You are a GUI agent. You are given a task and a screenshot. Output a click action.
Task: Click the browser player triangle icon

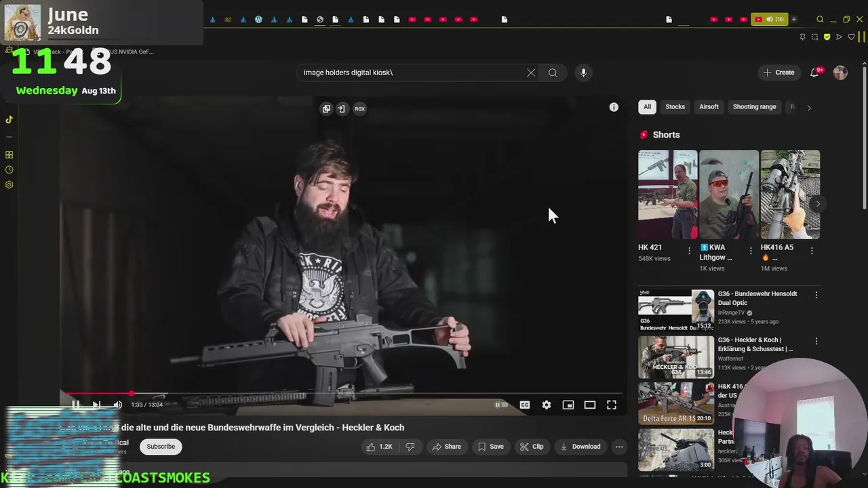pos(839,37)
